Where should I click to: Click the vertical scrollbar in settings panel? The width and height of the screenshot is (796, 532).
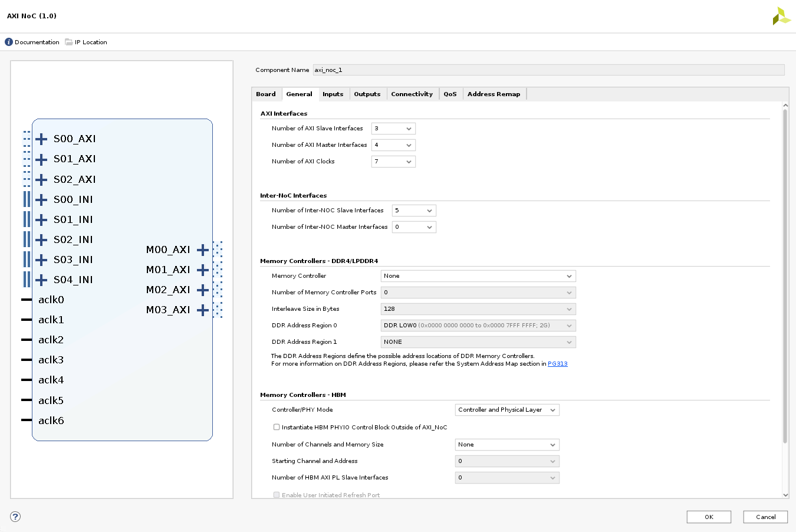tap(785, 276)
